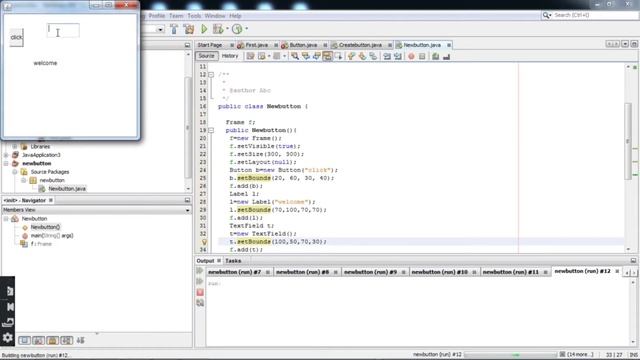This screenshot has height=360, width=640.
Task: Click the Find Previous Occurrence icon
Action: 306,56
